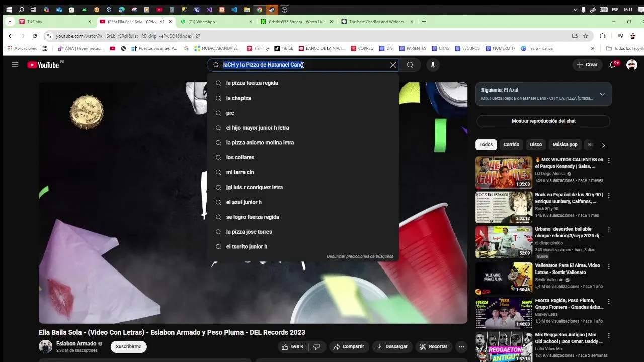Viewport: 644px width, 362px height.
Task: Select the Corrido filter chip
Action: coord(511,145)
